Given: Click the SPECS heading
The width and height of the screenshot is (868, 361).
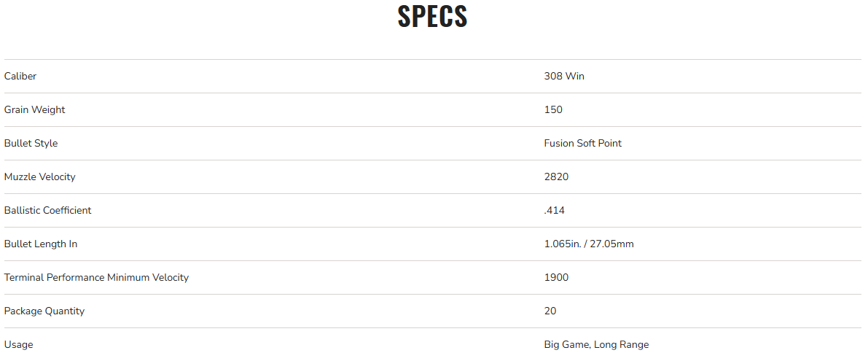Looking at the screenshot, I should (432, 17).
